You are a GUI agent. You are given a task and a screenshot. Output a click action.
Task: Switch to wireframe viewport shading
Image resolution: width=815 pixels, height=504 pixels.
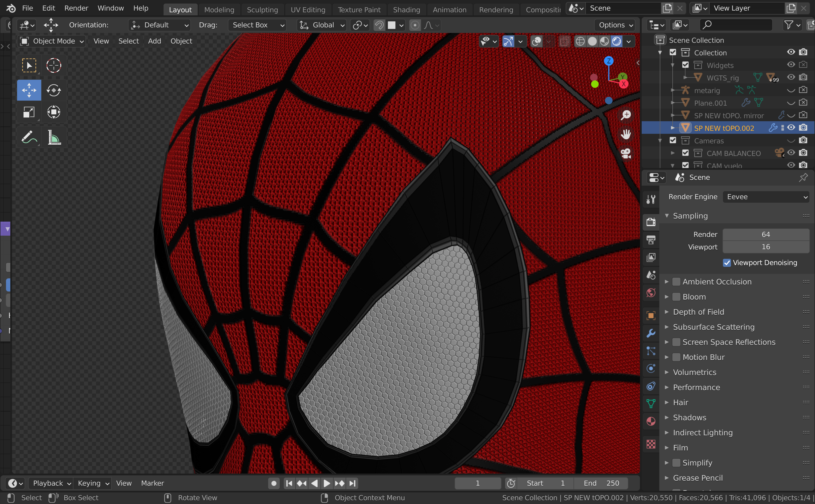click(580, 41)
